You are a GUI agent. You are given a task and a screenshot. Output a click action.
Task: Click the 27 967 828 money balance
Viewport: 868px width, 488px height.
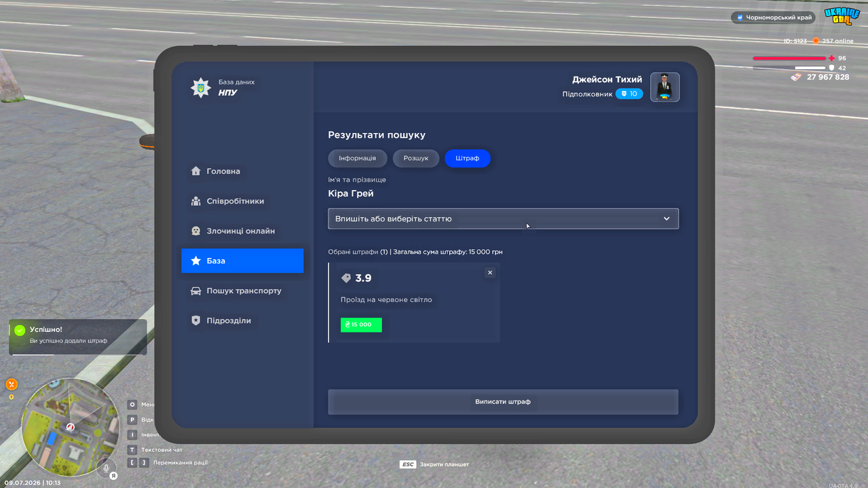point(828,77)
